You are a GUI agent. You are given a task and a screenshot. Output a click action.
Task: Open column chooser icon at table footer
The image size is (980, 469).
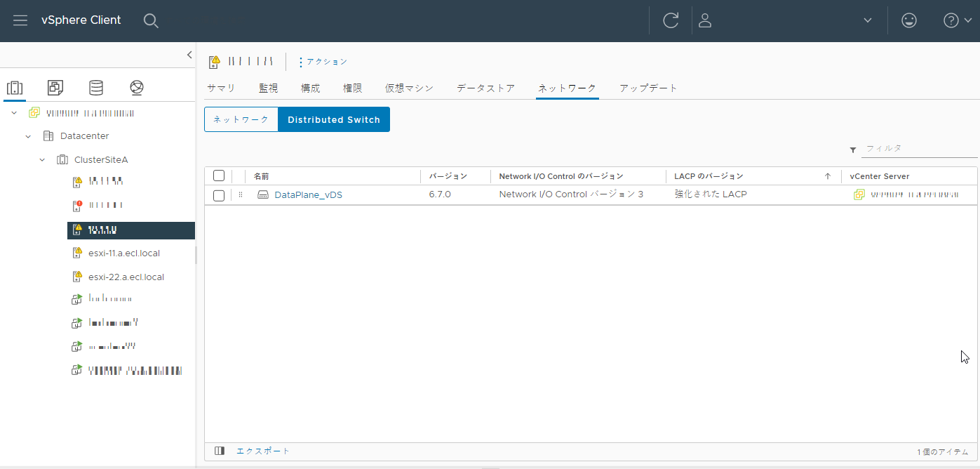click(x=220, y=451)
